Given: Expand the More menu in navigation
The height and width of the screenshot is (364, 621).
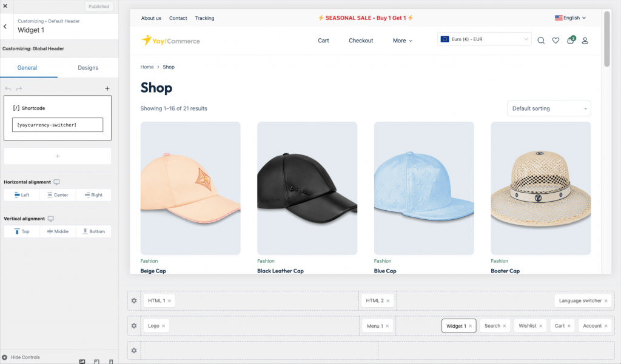Looking at the screenshot, I should click(x=402, y=41).
